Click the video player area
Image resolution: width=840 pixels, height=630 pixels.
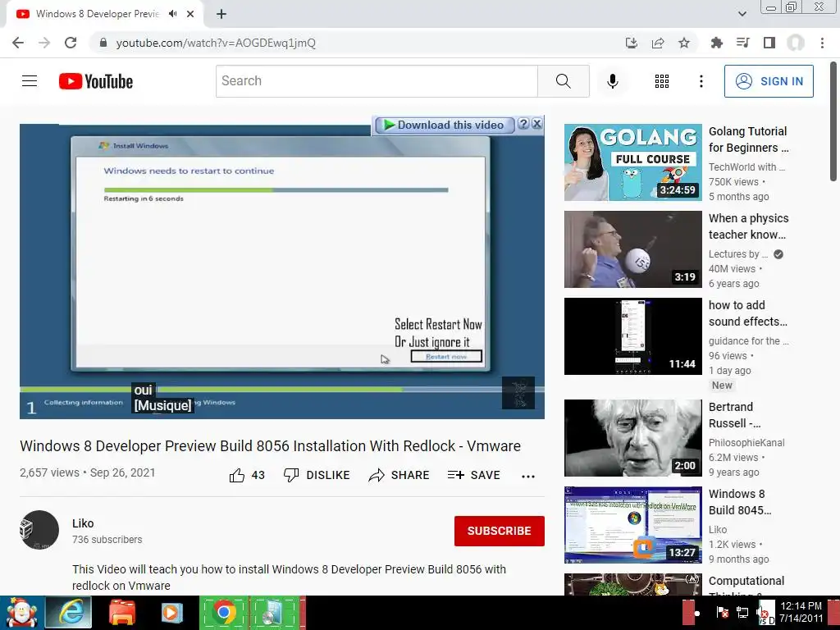282,272
